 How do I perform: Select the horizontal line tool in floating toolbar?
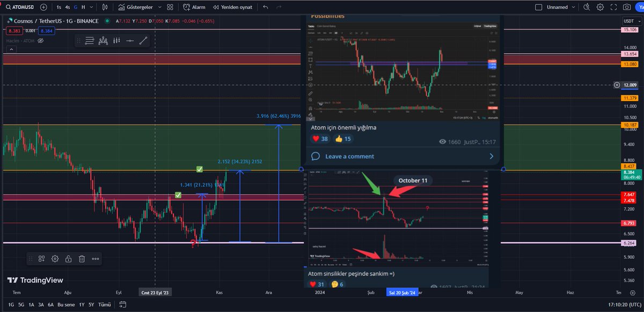130,40
